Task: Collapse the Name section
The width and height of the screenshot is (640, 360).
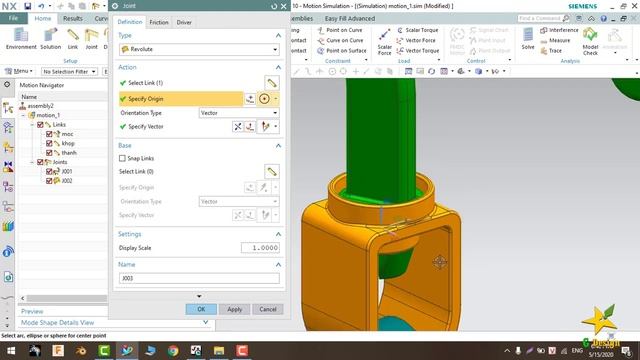Action: tap(278, 265)
